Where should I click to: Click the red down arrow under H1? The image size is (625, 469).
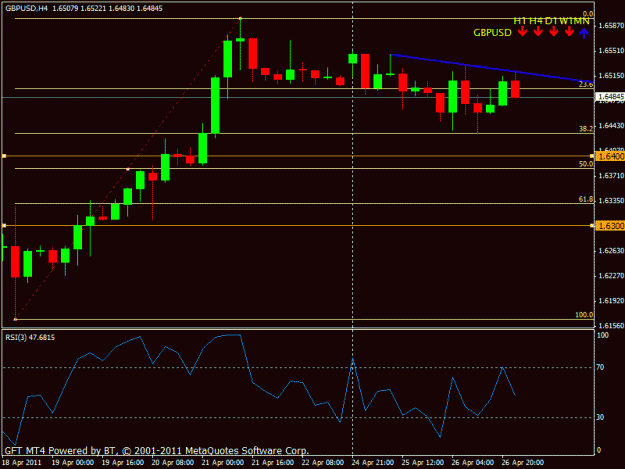point(522,31)
